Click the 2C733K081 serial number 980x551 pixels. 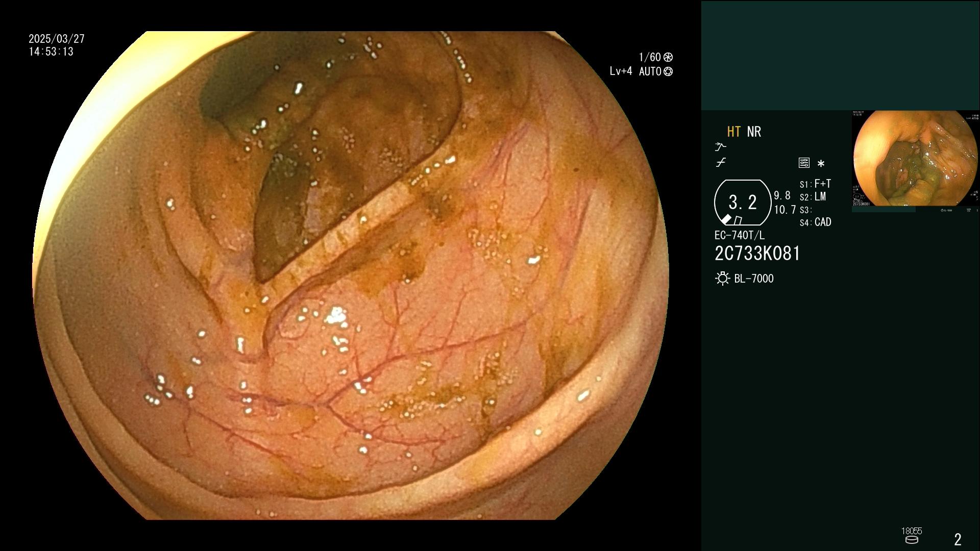point(757,254)
